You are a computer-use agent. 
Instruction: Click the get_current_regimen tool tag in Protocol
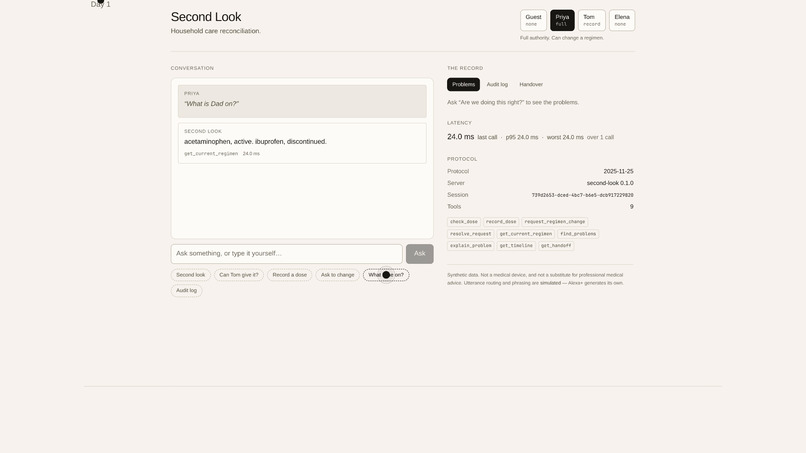coord(525,234)
